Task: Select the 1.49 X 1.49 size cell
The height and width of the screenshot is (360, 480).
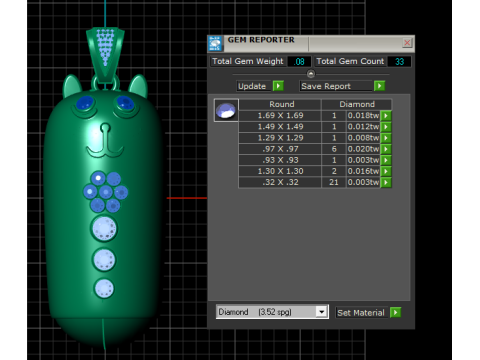Action: [x=280, y=127]
